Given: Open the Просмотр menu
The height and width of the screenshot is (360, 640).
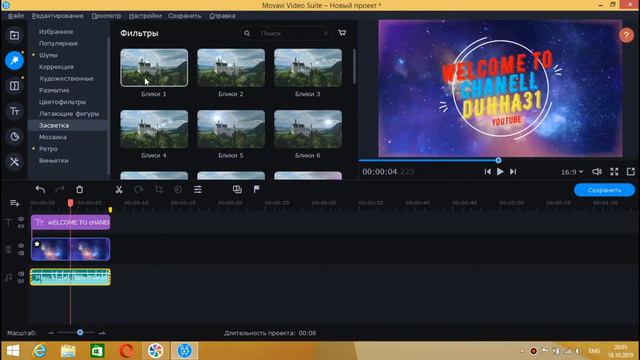Looking at the screenshot, I should point(106,16).
